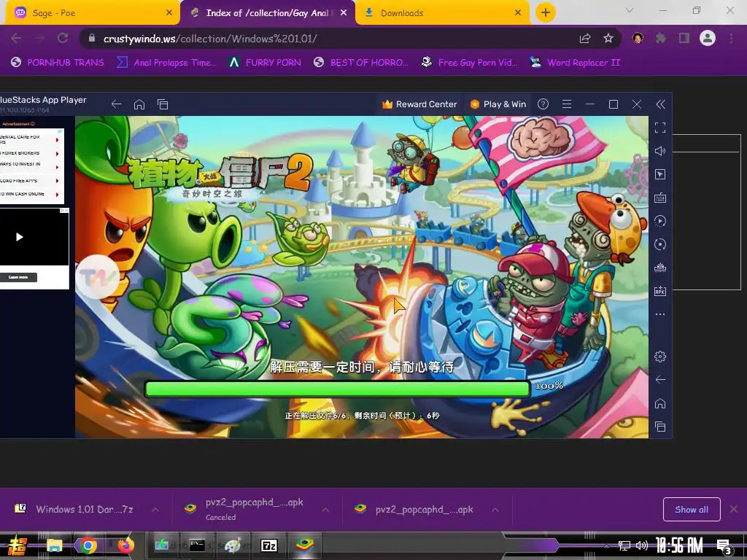
Task: Close the Sage - Poe tab
Action: click(x=169, y=13)
